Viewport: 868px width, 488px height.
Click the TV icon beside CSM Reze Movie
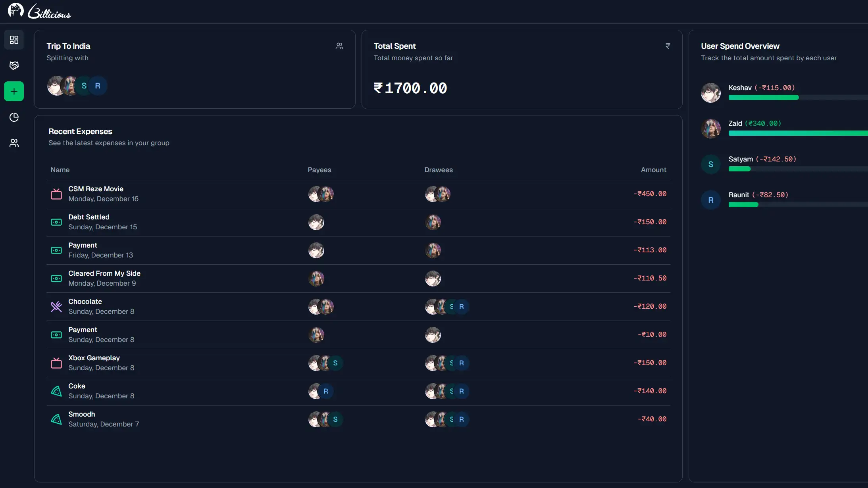click(56, 194)
